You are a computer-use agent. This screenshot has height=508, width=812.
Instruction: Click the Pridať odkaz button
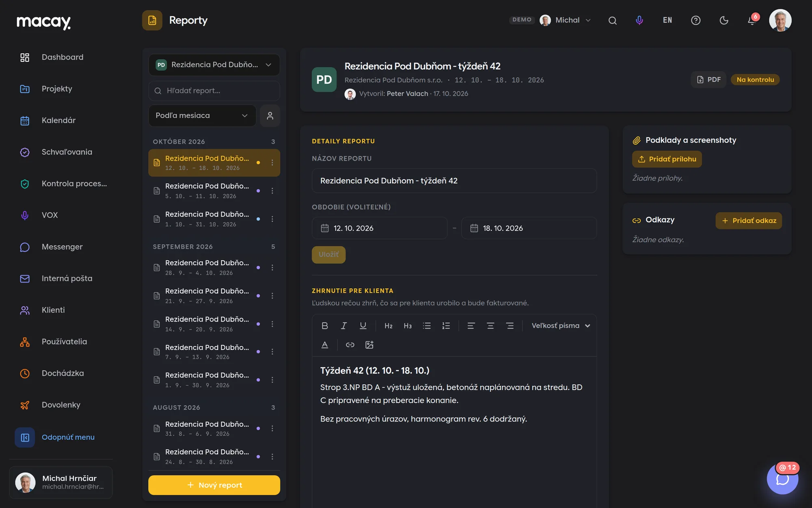(749, 221)
